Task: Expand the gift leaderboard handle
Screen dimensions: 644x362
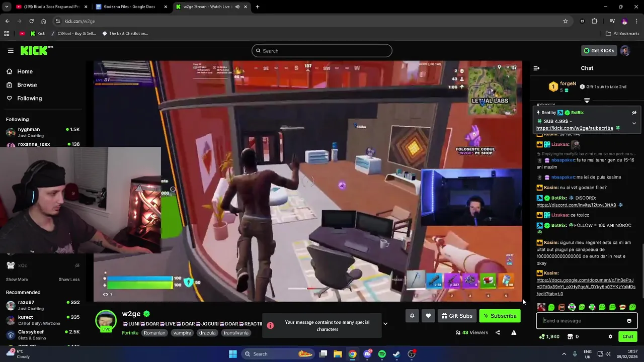Action: pyautogui.click(x=587, y=101)
